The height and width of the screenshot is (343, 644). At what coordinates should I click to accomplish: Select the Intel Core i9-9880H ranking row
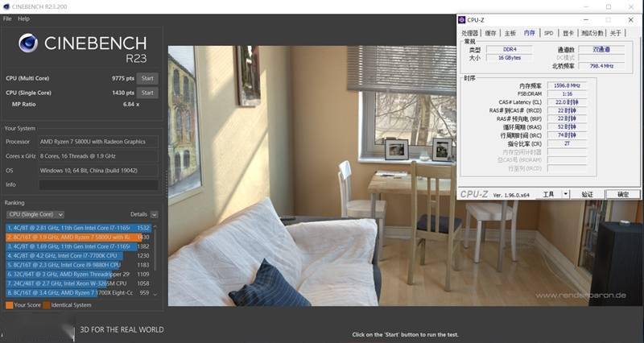coord(78,265)
